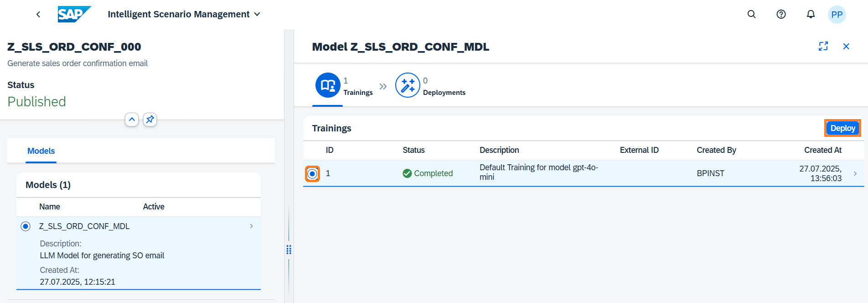Open the search icon in header
This screenshot has width=868, height=303.
coord(751,14)
